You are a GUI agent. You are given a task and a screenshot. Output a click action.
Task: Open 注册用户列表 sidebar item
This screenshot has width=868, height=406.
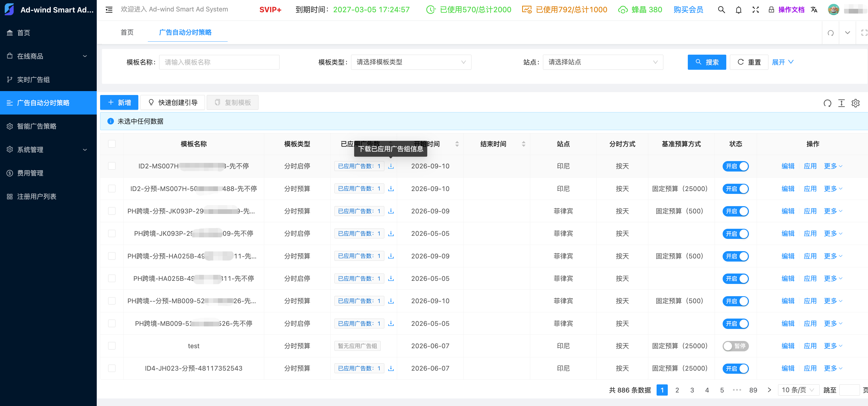[48, 196]
